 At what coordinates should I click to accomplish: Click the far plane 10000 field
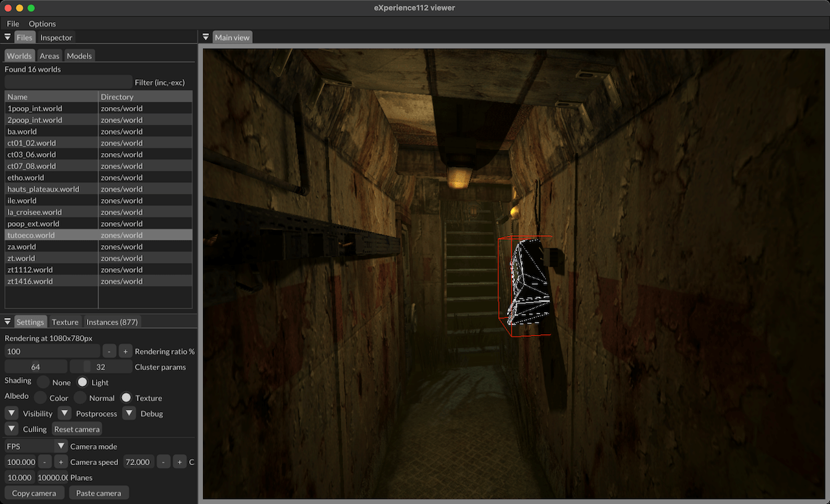(53, 477)
